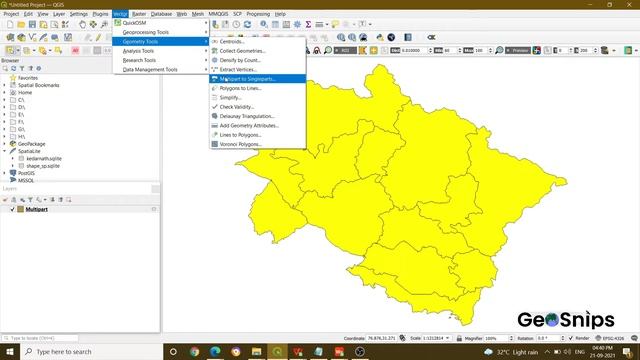Screen dimensions: 640x360
Task: Create a new project with the blank-page icon
Action: 10,24
